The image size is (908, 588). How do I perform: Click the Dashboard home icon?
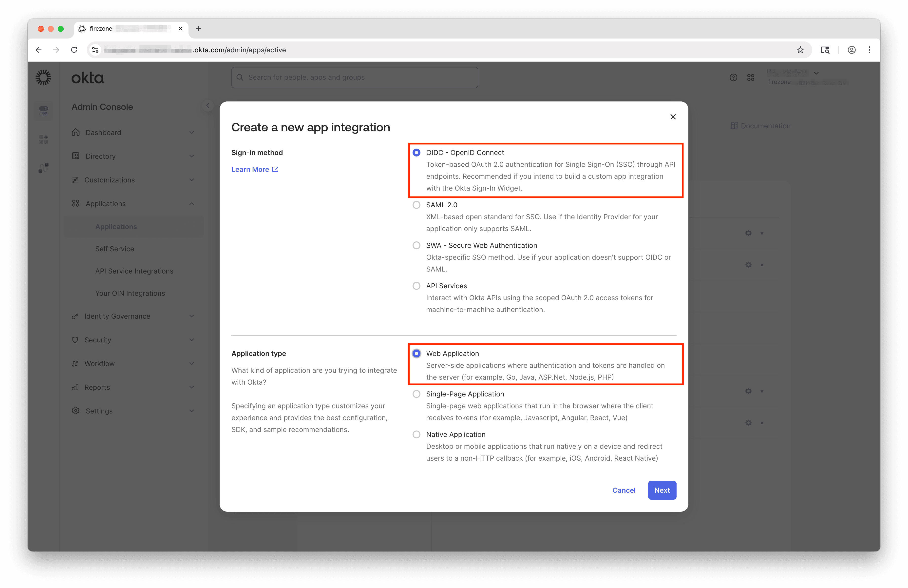pos(76,132)
